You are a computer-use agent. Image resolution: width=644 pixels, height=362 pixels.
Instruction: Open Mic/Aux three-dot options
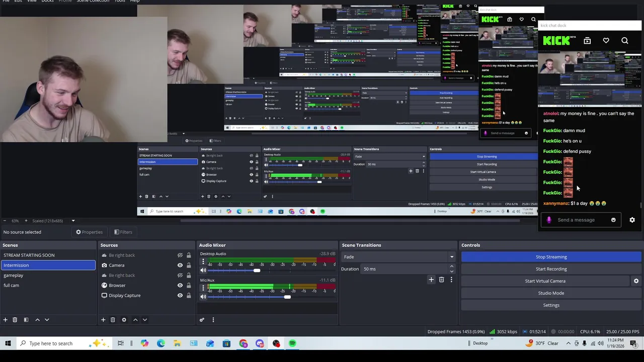[203, 289]
